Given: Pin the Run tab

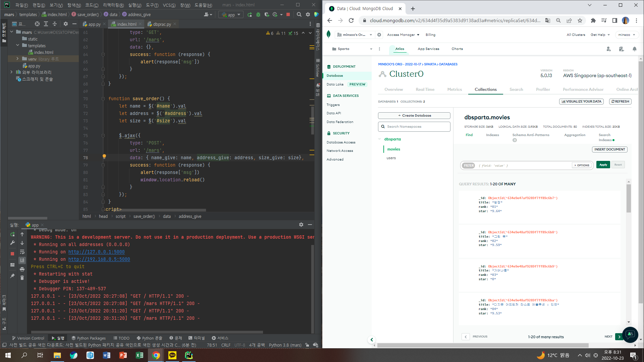Looking at the screenshot, I should point(12,276).
